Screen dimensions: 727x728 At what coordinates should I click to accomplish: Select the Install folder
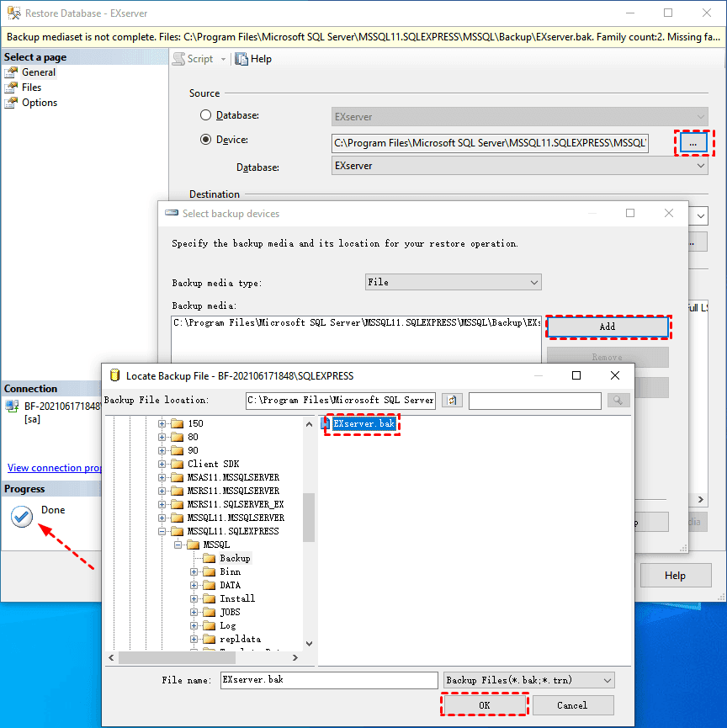(x=237, y=598)
